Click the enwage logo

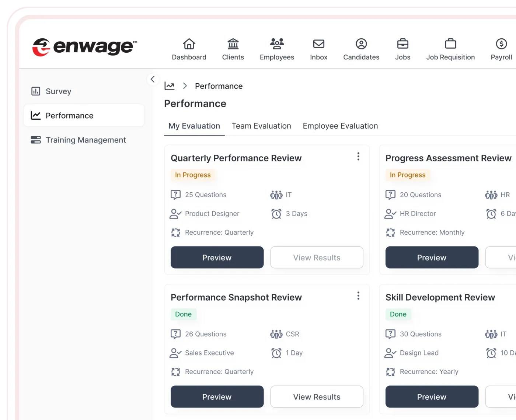pos(85,47)
